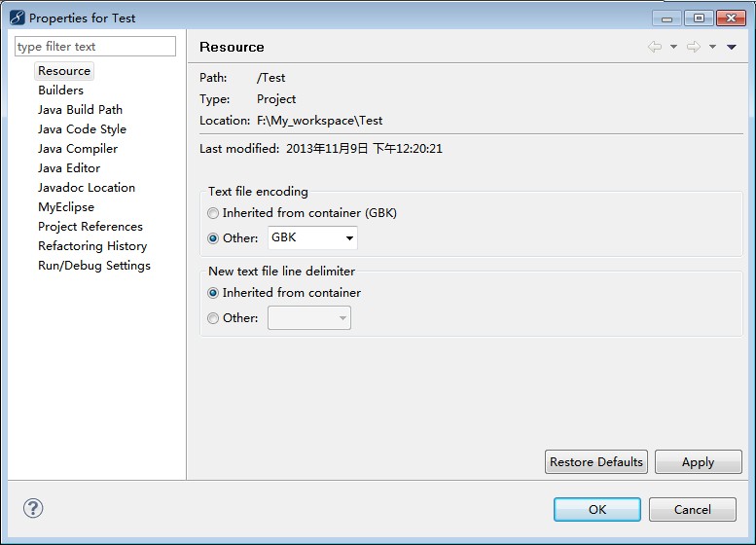The width and height of the screenshot is (756, 545).
Task: Go to Java Compiler settings
Action: [x=78, y=149]
